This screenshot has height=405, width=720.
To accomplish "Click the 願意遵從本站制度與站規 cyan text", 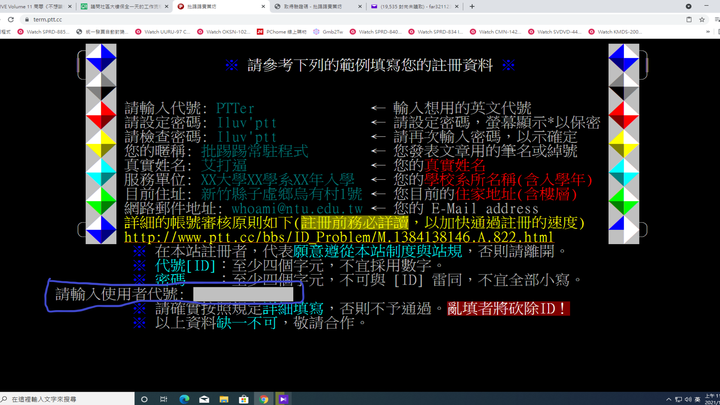I will (377, 251).
